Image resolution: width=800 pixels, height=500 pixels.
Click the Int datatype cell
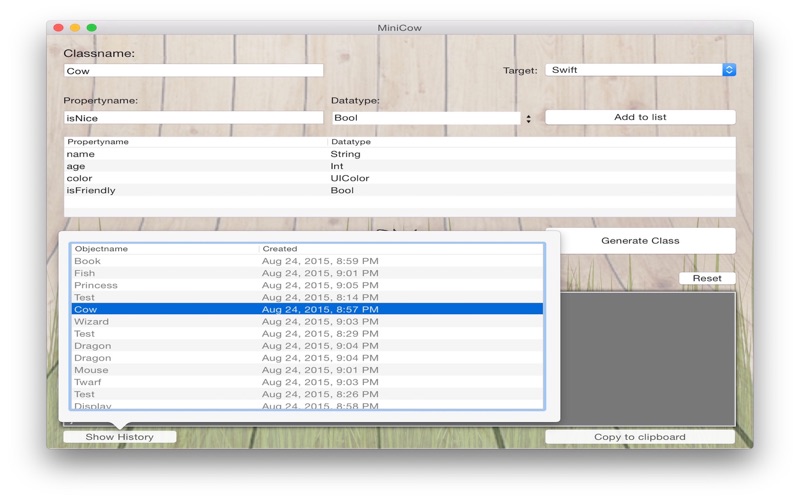click(x=337, y=166)
